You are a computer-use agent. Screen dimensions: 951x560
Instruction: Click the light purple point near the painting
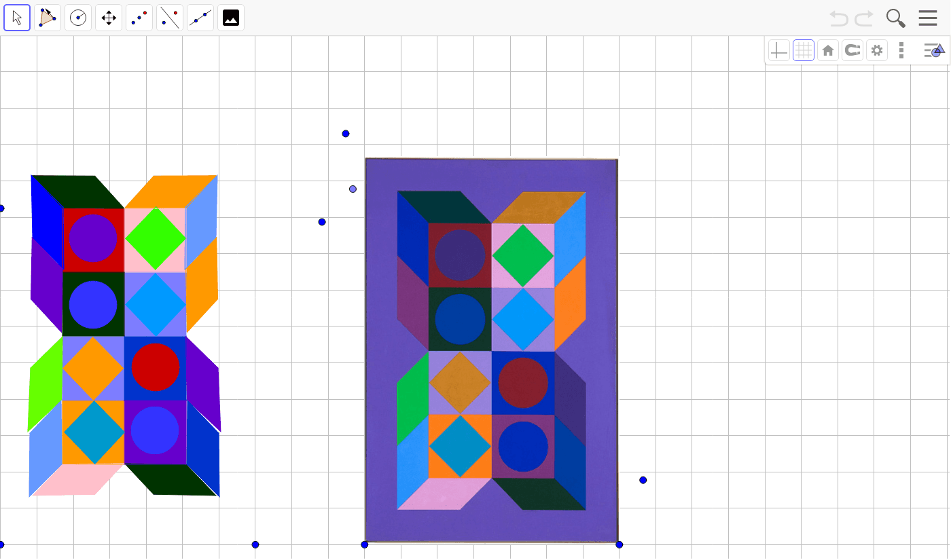pyautogui.click(x=353, y=189)
